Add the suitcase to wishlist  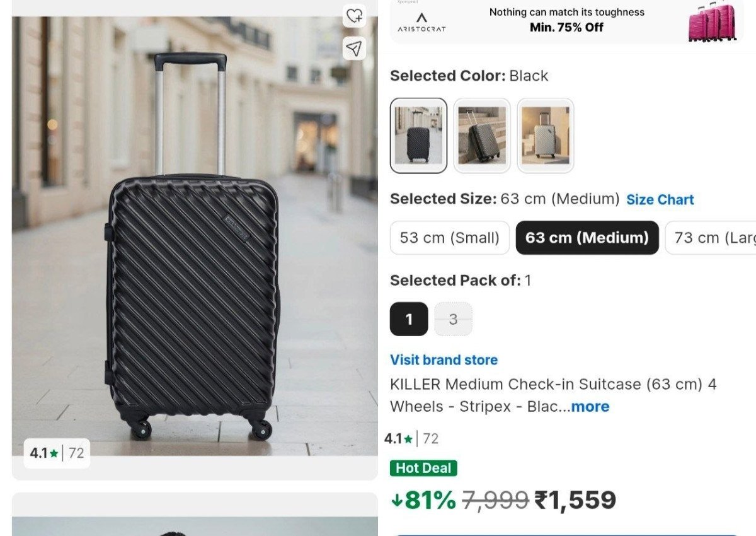[354, 16]
